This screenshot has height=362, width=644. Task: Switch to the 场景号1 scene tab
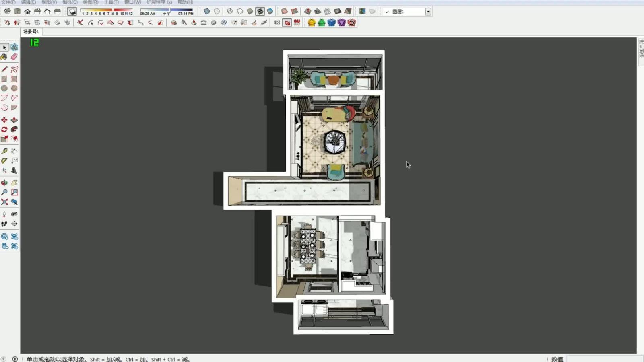(x=31, y=31)
